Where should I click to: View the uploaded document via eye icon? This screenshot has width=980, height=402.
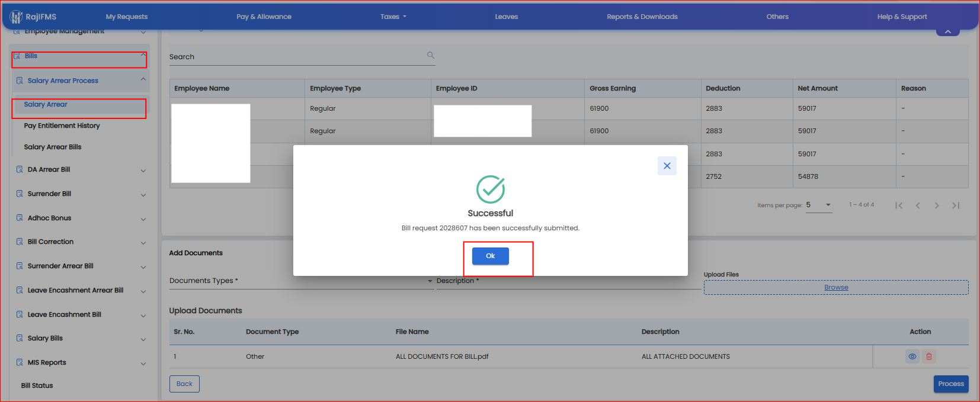coord(912,356)
